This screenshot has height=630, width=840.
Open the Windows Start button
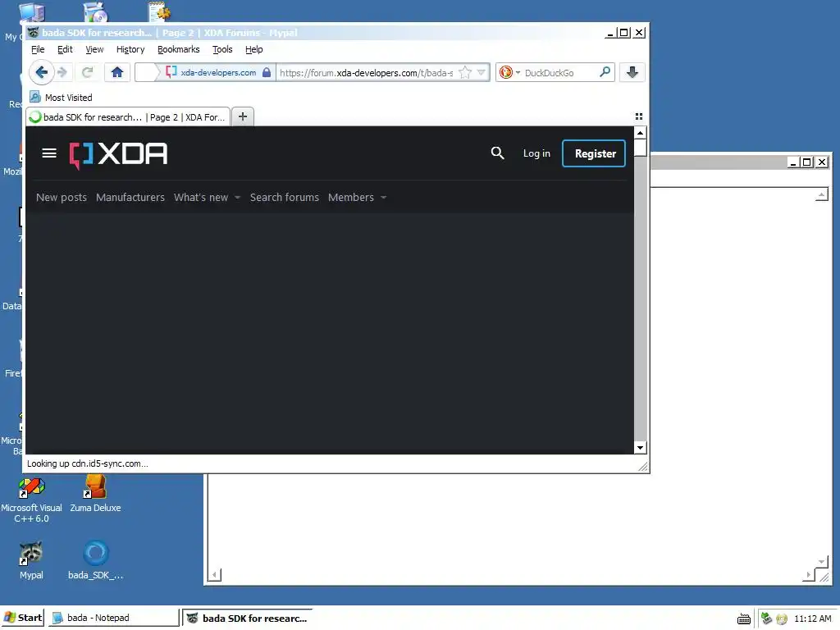tap(22, 618)
